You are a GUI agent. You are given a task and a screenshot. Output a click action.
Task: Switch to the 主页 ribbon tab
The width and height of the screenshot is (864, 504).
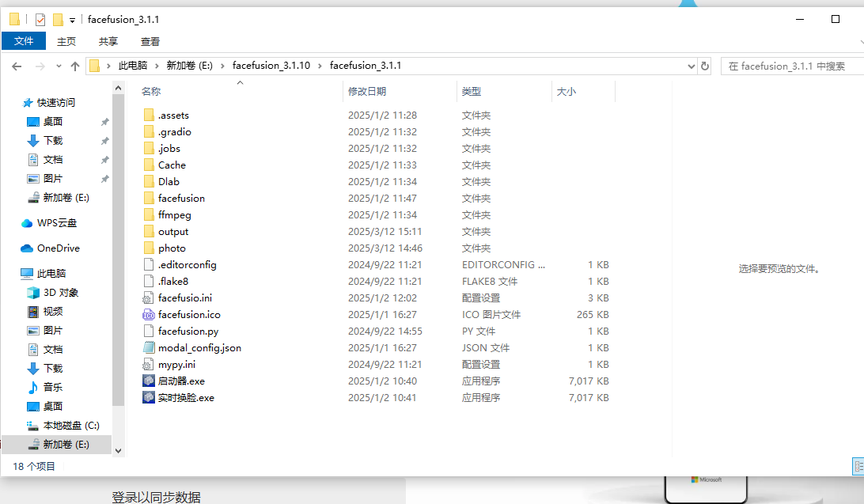pos(66,41)
